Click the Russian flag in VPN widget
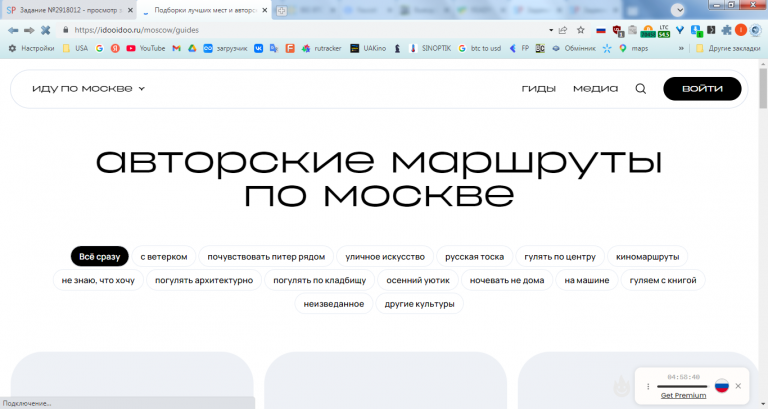Viewport: 768px width, 409px height. (721, 386)
